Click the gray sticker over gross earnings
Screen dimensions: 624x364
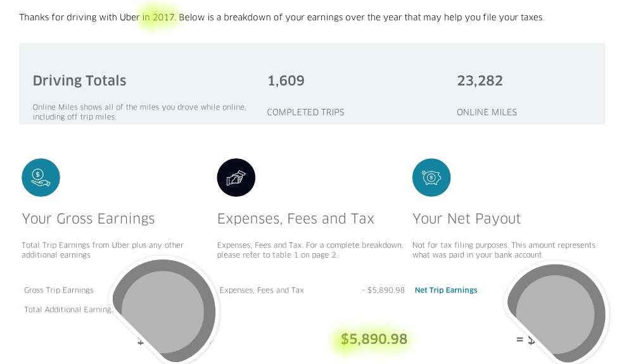tap(163, 310)
